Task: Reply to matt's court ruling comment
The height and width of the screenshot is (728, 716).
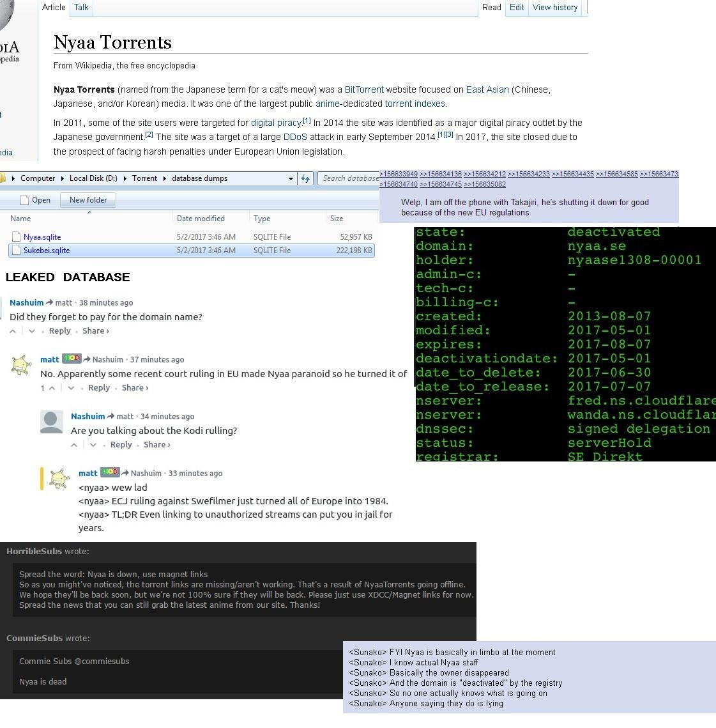Action: tap(99, 388)
